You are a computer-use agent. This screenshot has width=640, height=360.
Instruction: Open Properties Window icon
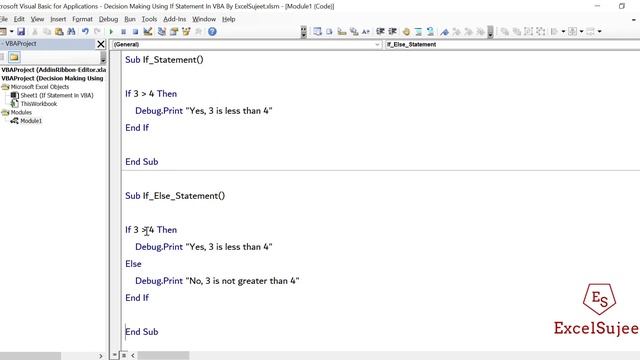[x=174, y=31]
